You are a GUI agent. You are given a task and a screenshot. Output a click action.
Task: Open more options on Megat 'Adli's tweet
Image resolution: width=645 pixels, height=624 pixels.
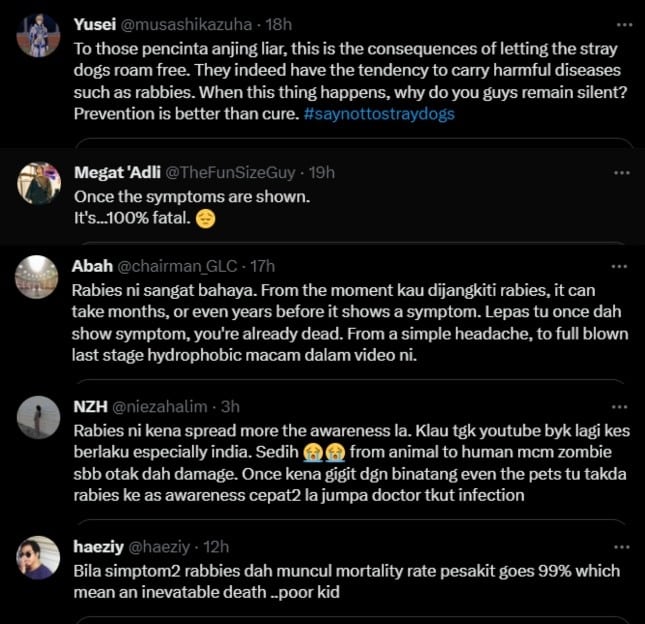click(x=622, y=173)
